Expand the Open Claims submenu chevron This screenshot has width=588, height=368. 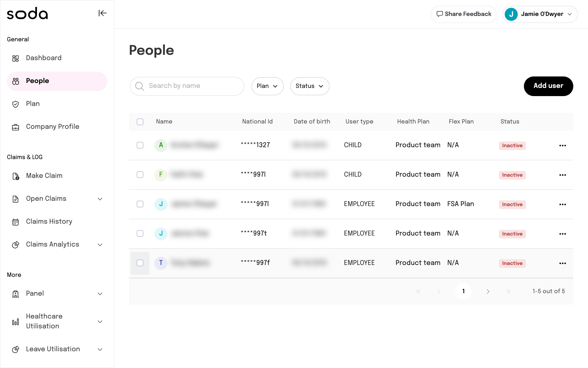[x=100, y=199]
